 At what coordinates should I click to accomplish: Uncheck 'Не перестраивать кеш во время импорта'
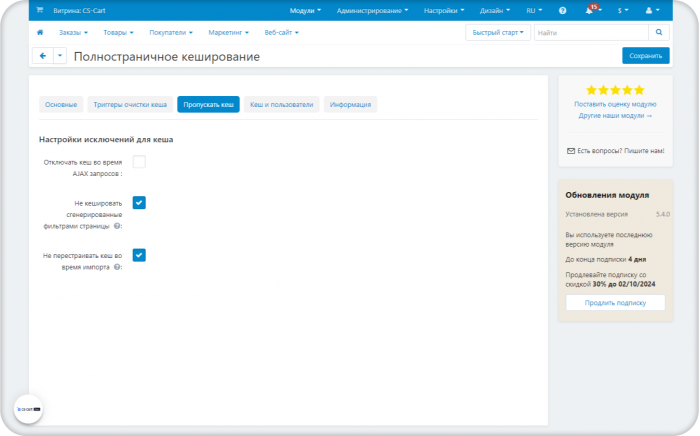(x=139, y=255)
